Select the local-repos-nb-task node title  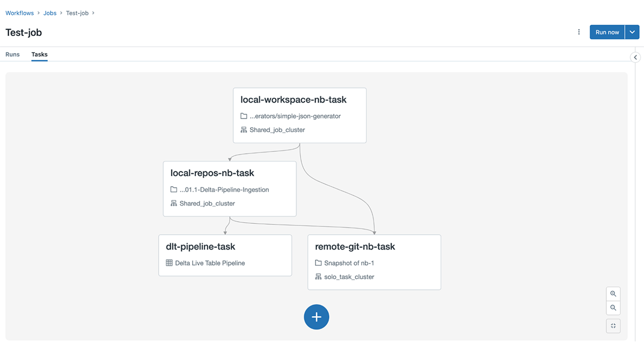[212, 173]
